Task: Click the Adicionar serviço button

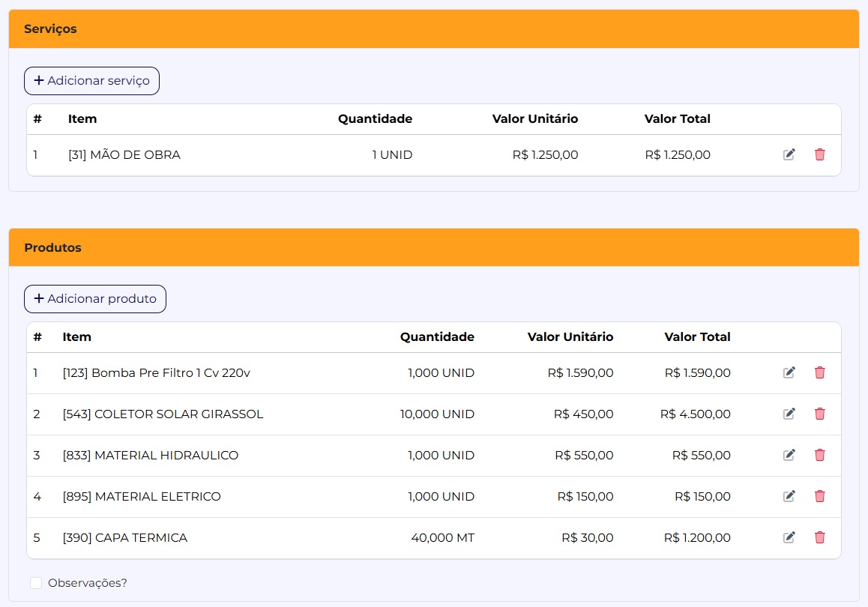Action: pos(91,81)
